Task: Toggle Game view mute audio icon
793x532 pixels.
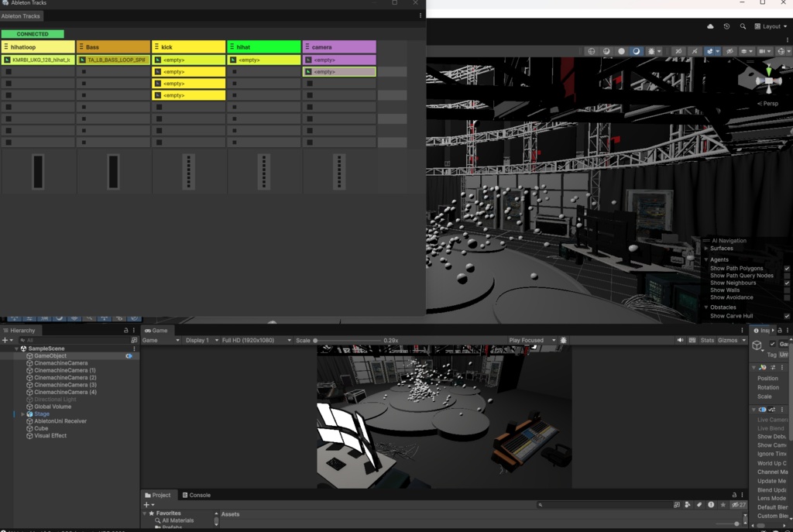Action: 680,340
